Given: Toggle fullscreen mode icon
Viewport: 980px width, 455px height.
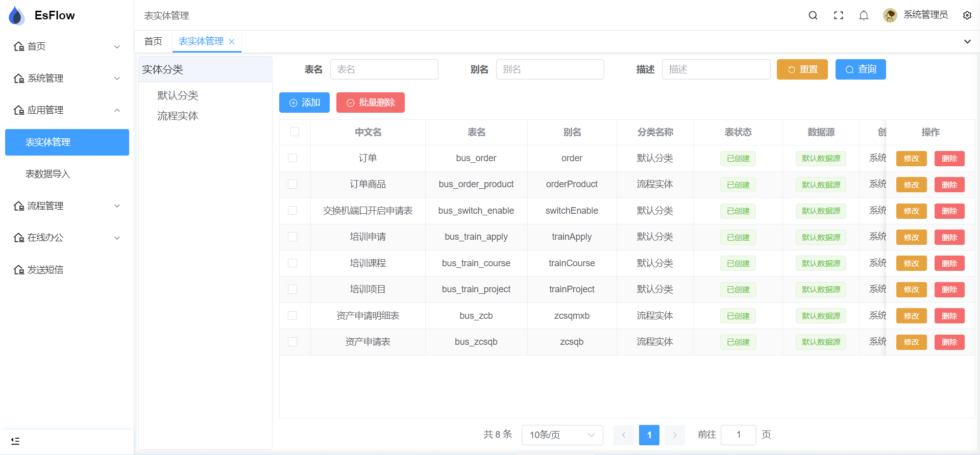Looking at the screenshot, I should 839,15.
